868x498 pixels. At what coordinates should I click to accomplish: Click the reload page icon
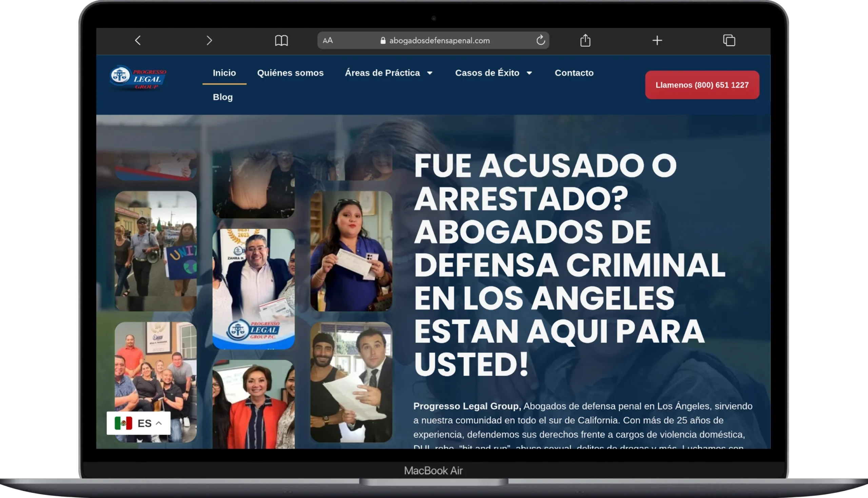click(540, 40)
